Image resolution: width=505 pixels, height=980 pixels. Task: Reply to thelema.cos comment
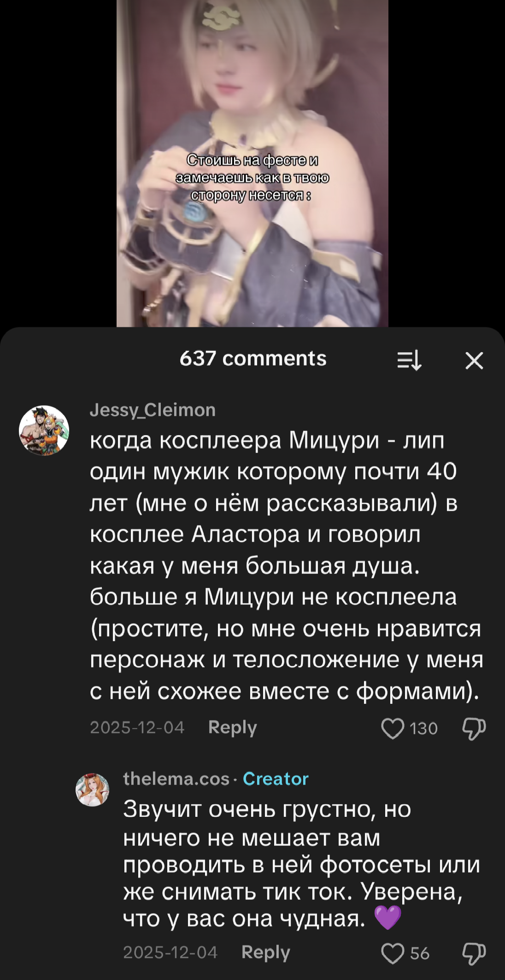[x=265, y=952]
